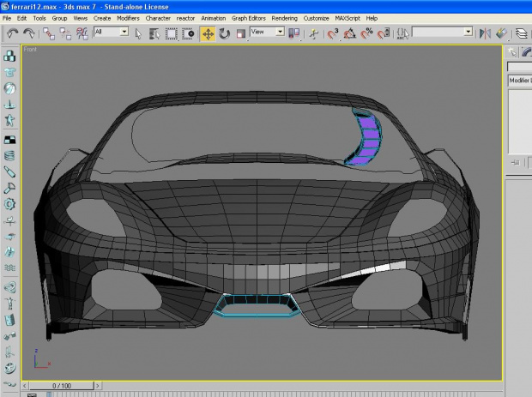The width and height of the screenshot is (532, 397).
Task: Click the time slider showing 0 / 100
Action: click(x=62, y=386)
